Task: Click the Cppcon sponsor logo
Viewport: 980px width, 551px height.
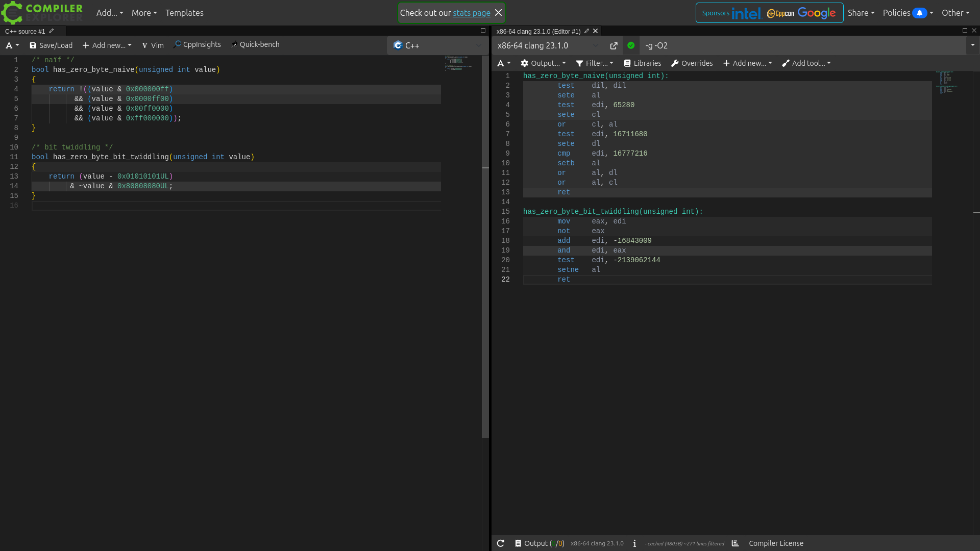Action: [x=780, y=13]
